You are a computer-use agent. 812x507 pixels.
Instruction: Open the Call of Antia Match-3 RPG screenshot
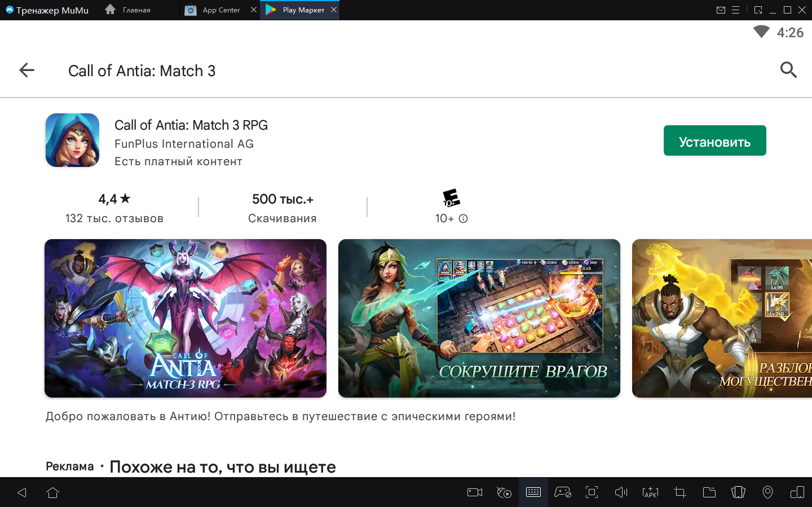pyautogui.click(x=186, y=318)
